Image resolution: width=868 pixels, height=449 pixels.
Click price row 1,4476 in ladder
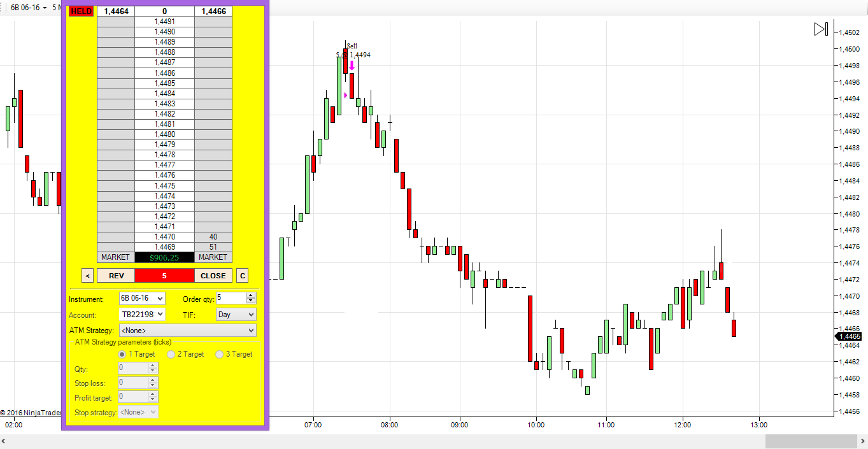(x=164, y=175)
